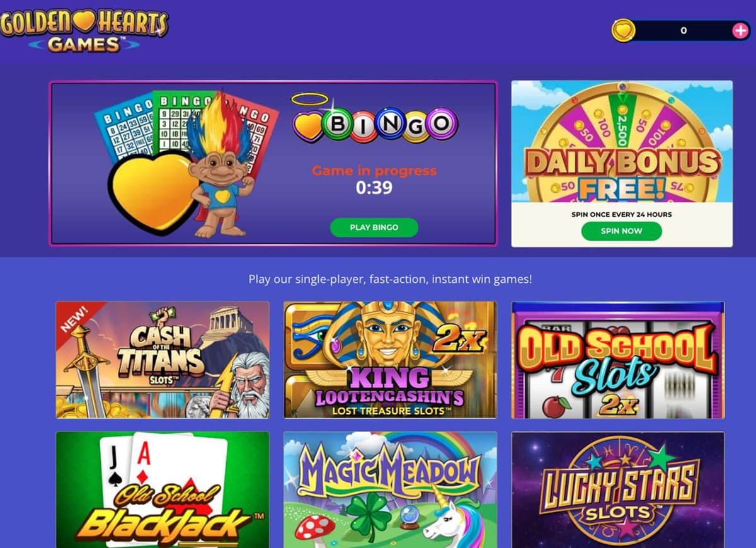Click the Heart Bingo balls logo
Viewport: 756px width, 548px height.
pos(375,123)
